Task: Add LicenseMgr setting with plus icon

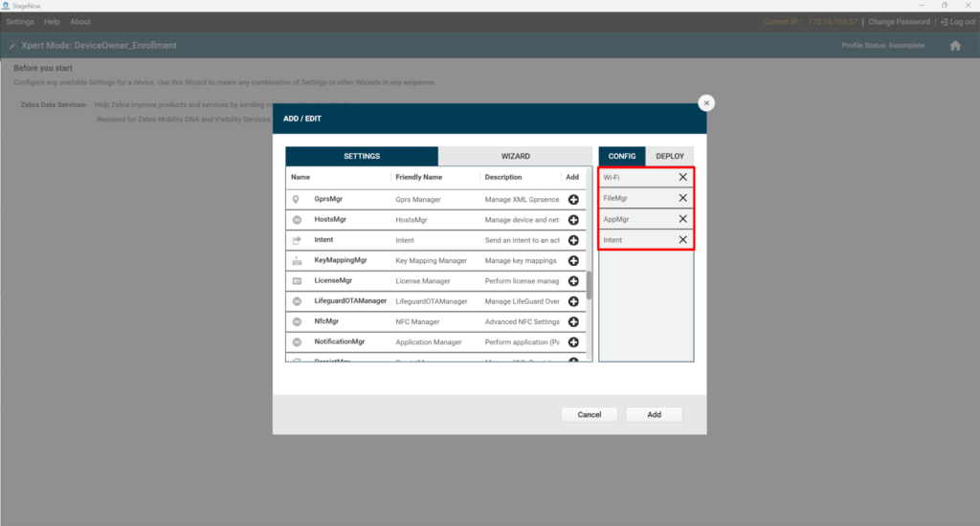Action: [573, 281]
